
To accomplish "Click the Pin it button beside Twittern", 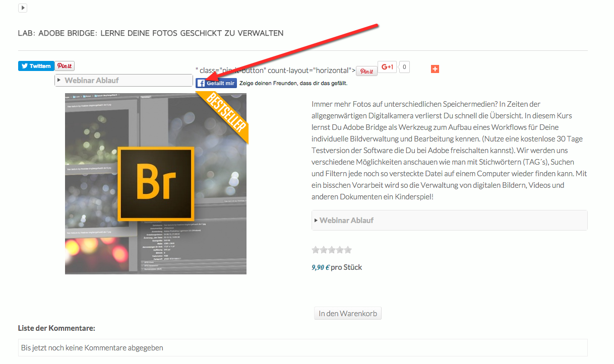I will click(x=65, y=66).
